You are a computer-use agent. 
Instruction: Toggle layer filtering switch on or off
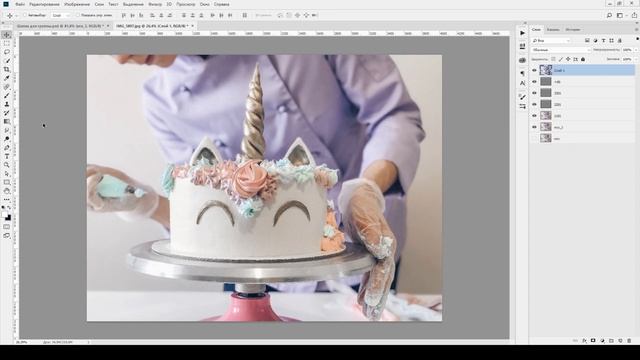pos(638,39)
